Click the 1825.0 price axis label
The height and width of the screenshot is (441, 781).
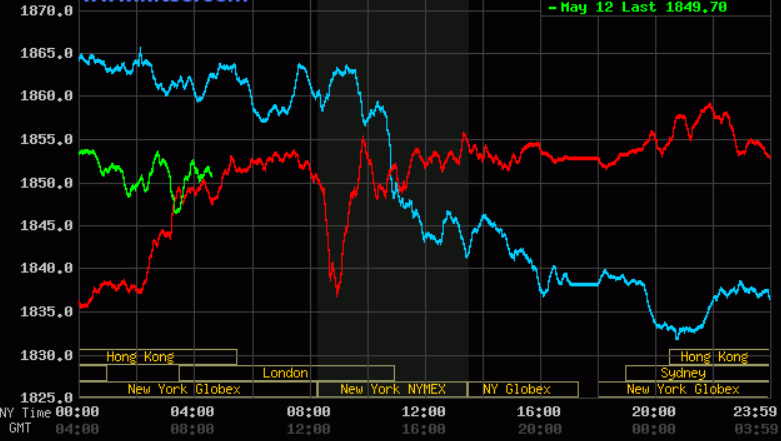(47, 399)
